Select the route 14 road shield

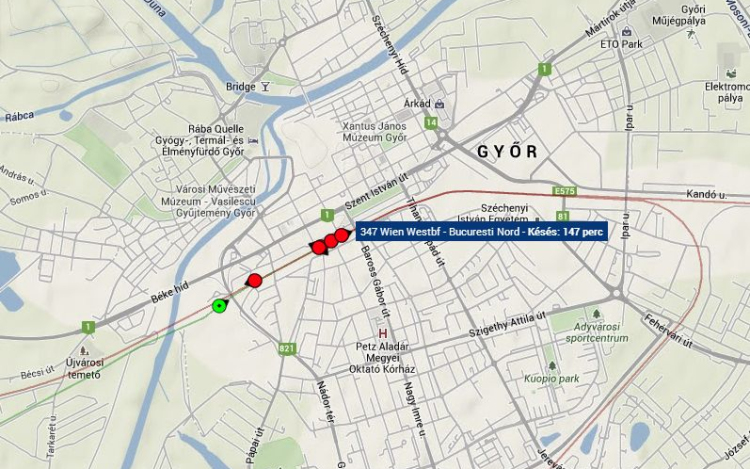431,123
